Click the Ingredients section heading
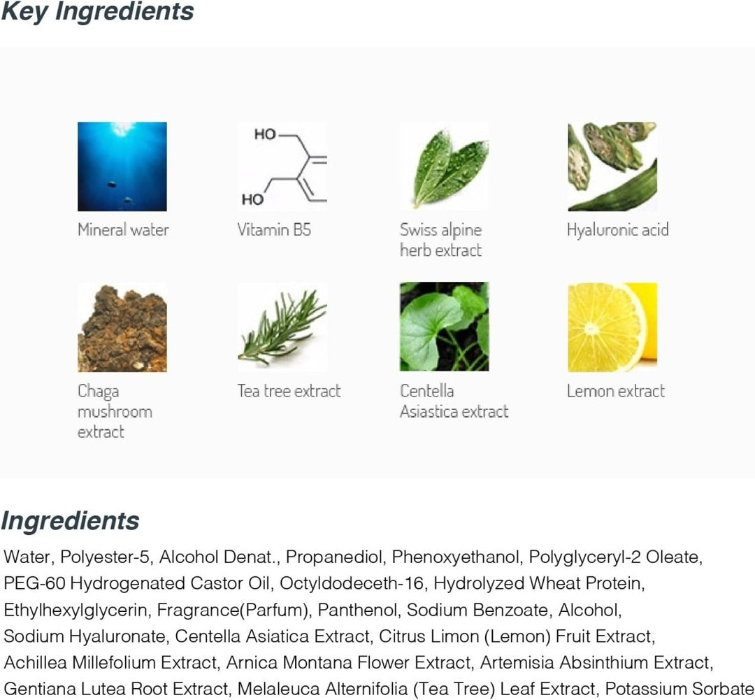 coord(71,521)
